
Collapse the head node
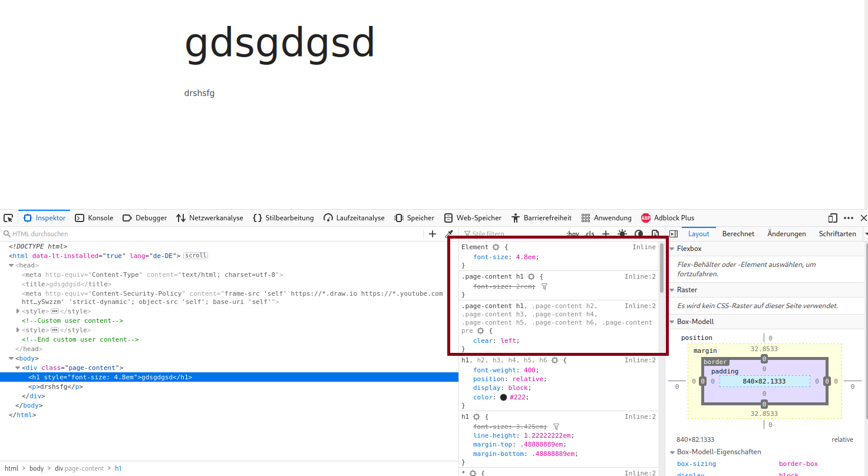pos(12,265)
